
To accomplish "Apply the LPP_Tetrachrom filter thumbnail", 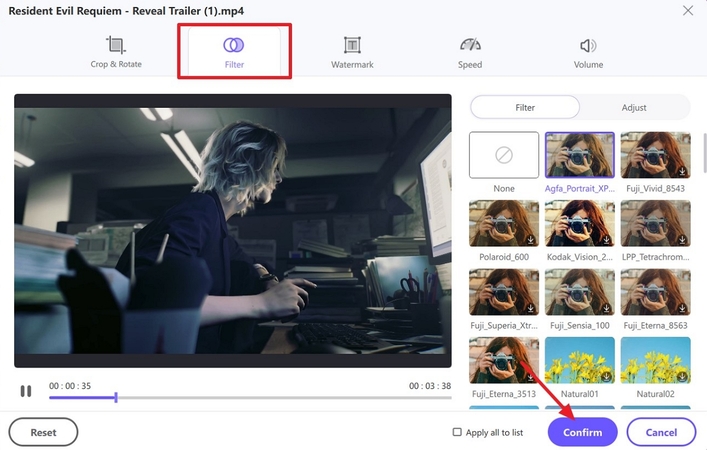I will point(655,223).
